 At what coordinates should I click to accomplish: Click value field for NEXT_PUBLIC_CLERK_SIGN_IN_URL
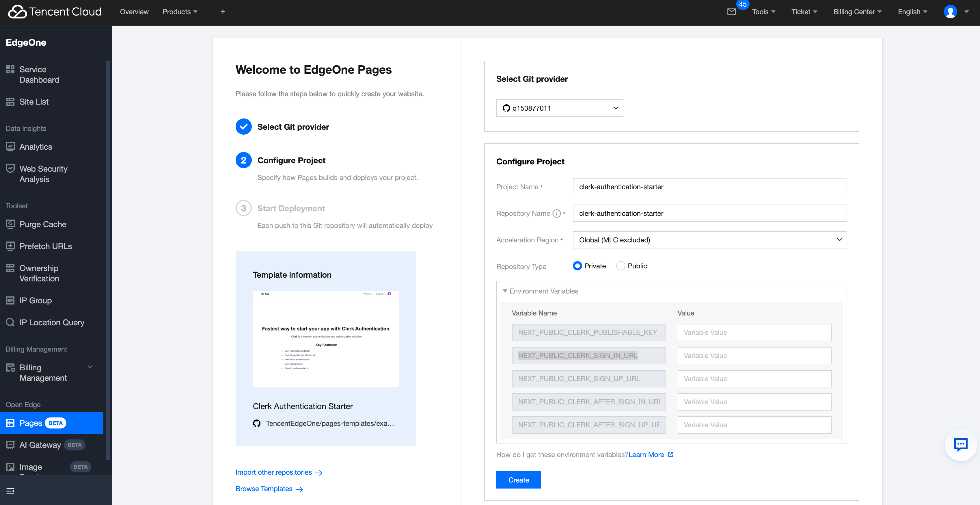[754, 355]
